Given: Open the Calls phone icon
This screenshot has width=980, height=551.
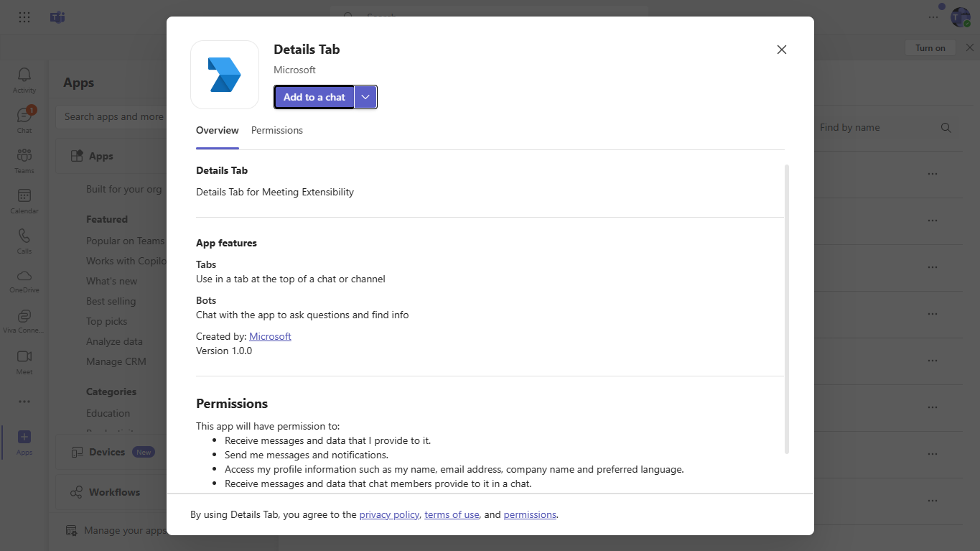Looking at the screenshot, I should coord(24,241).
